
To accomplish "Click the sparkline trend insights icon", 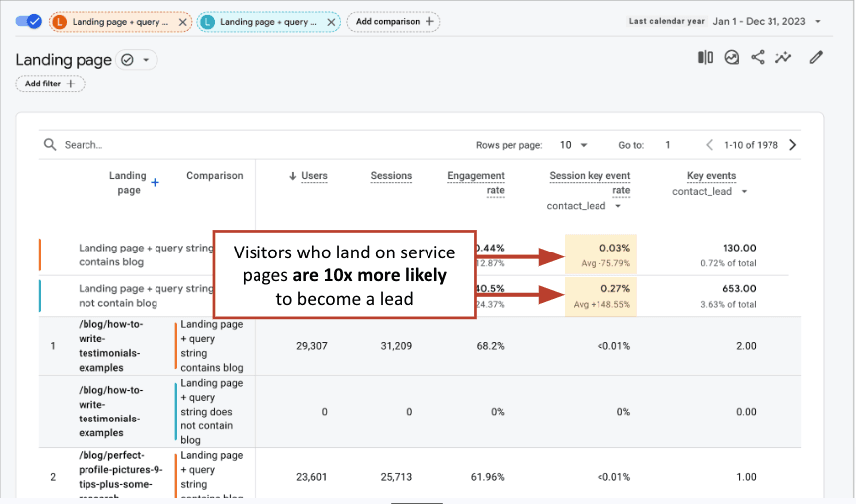I will (x=784, y=58).
